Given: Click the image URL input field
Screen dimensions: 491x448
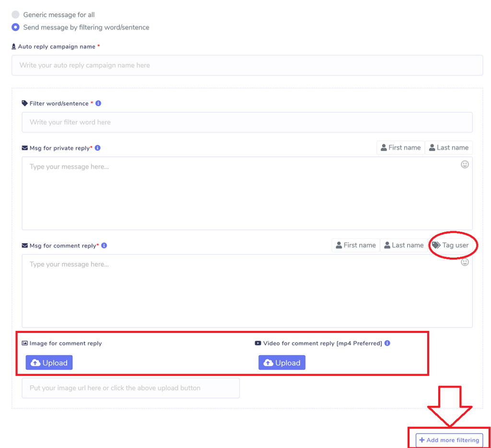Looking at the screenshot, I should coord(130,388).
